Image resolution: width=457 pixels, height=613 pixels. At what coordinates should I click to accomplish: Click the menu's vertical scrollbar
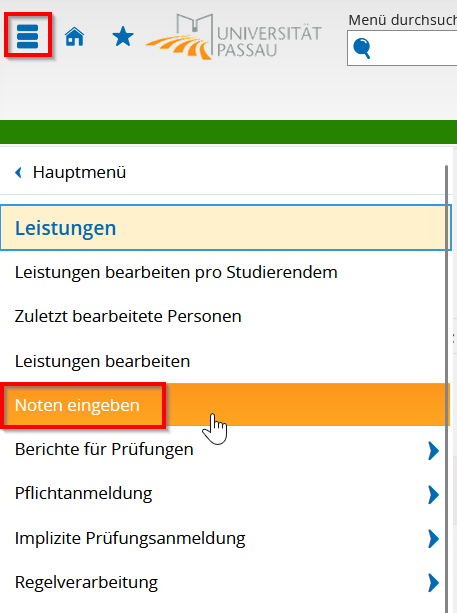446,389
